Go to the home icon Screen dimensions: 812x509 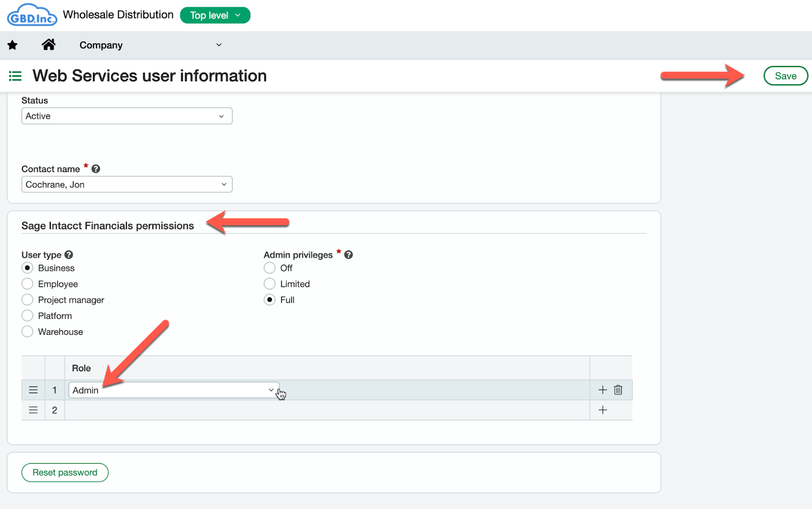[49, 45]
